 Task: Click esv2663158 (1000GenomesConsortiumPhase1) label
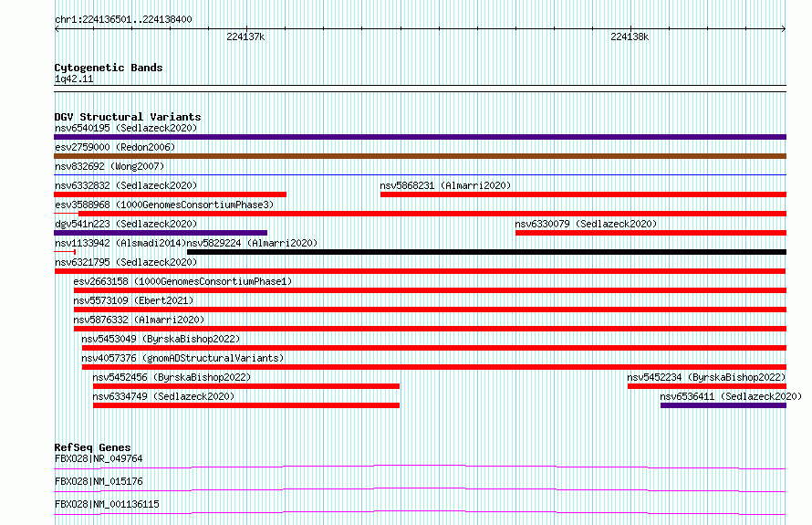click(182, 281)
